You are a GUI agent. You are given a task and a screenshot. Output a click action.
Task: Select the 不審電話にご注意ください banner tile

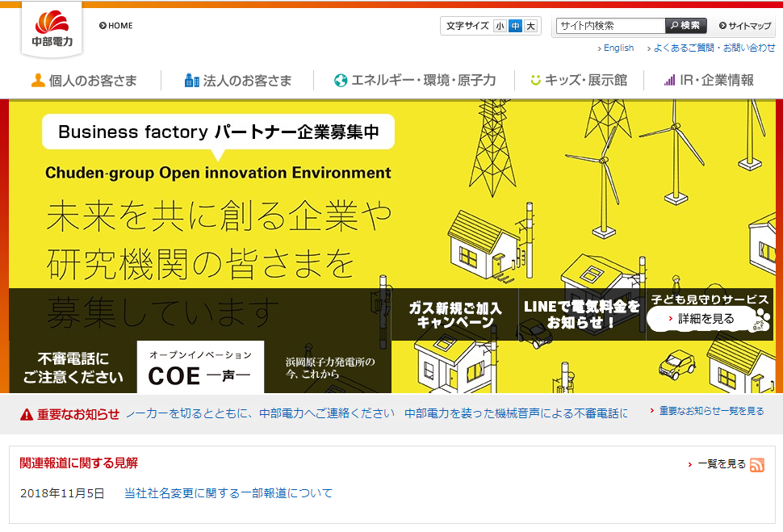73,367
